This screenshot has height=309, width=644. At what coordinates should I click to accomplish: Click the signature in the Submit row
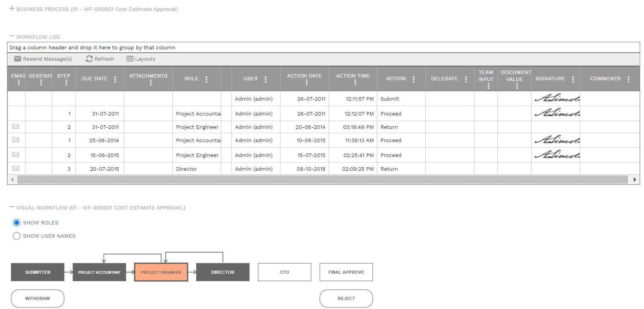coord(557,99)
